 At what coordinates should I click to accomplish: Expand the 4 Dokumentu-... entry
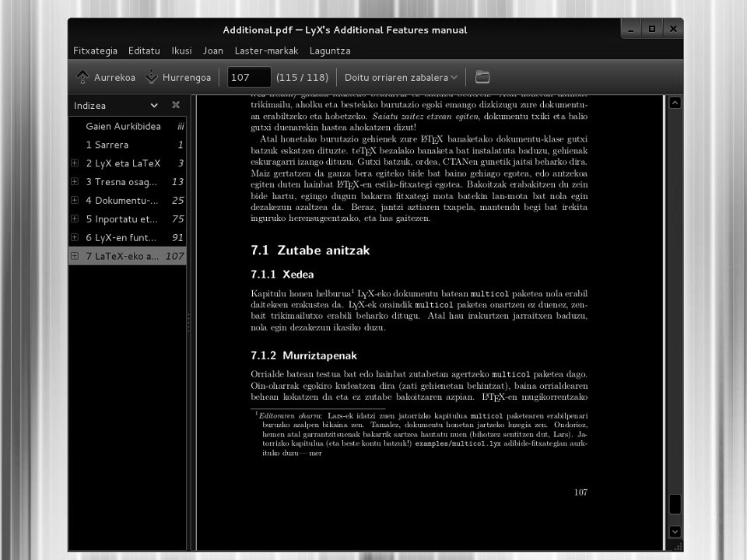pos(75,200)
